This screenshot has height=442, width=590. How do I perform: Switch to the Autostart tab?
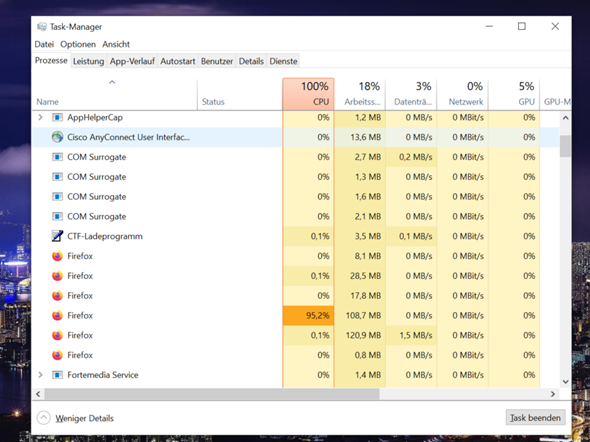click(x=178, y=61)
